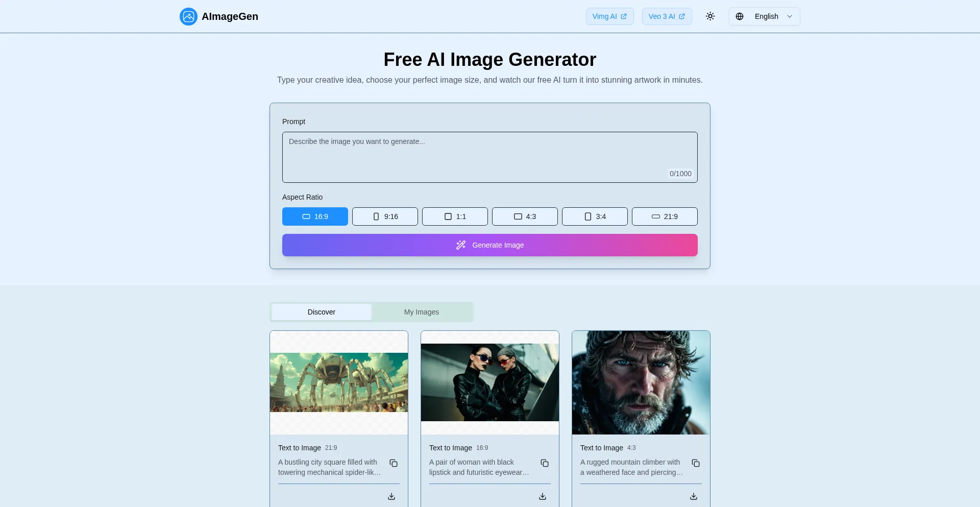Select the 1:1 aspect ratio
The height and width of the screenshot is (507, 980).
(455, 216)
